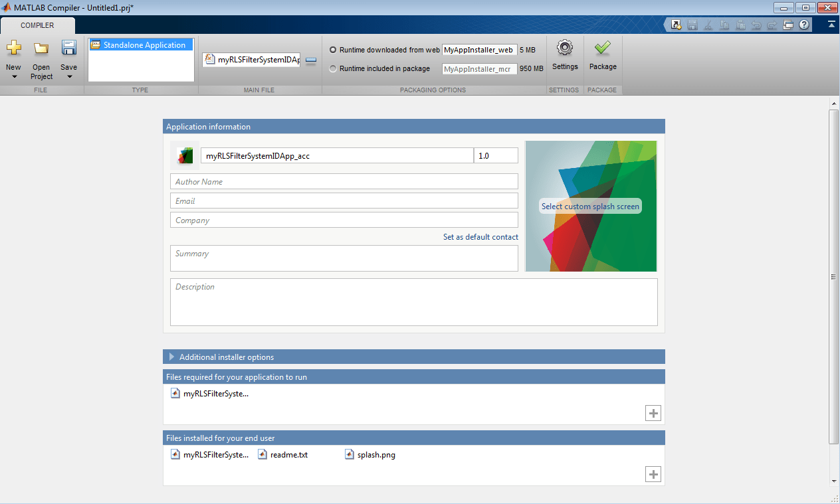The height and width of the screenshot is (504, 840).
Task: Select Runtime included in package option
Action: [333, 68]
